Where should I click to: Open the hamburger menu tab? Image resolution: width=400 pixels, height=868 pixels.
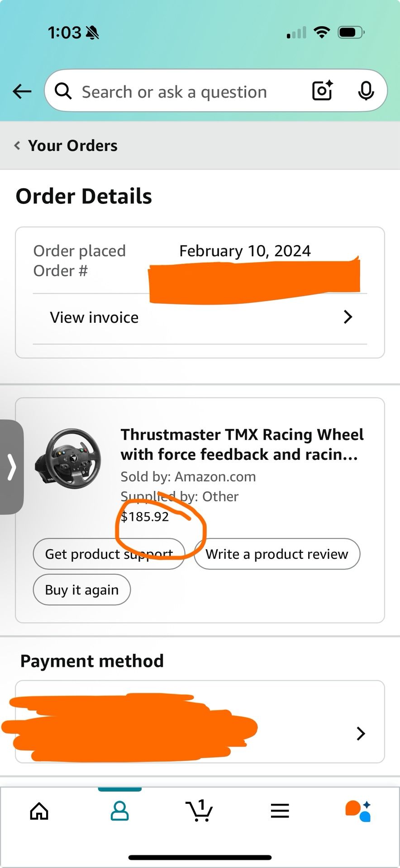[280, 811]
